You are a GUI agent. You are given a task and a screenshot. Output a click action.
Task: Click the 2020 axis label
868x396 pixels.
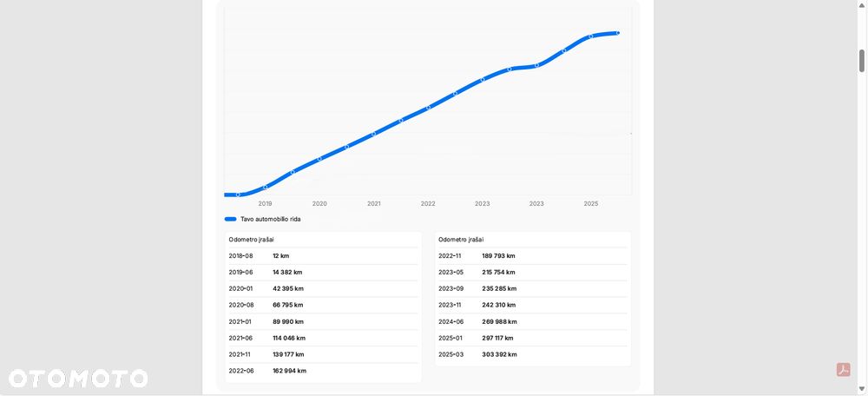coord(319,204)
